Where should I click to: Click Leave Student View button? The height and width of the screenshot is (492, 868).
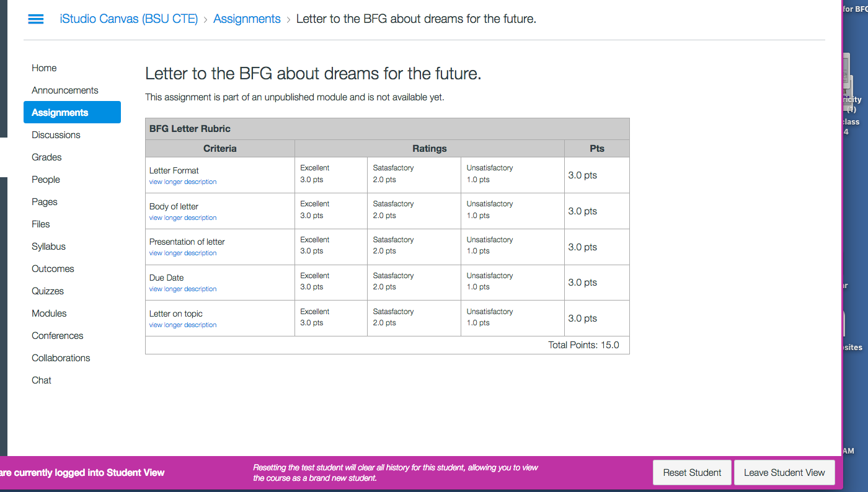pos(784,473)
